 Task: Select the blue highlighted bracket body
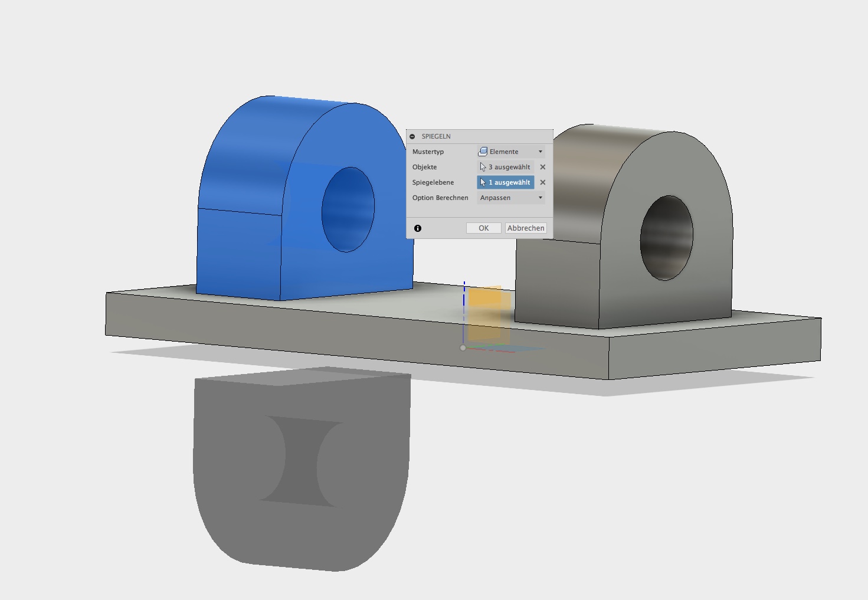coord(242,248)
